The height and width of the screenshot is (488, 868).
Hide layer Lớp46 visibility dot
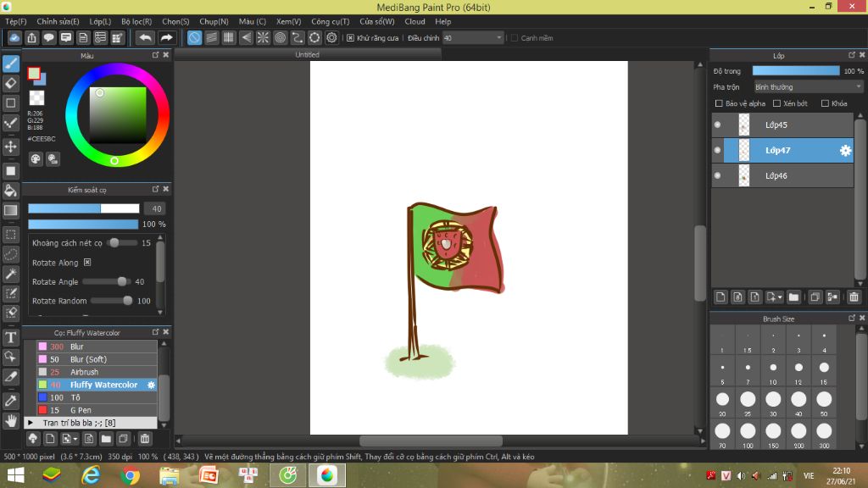[x=717, y=175]
